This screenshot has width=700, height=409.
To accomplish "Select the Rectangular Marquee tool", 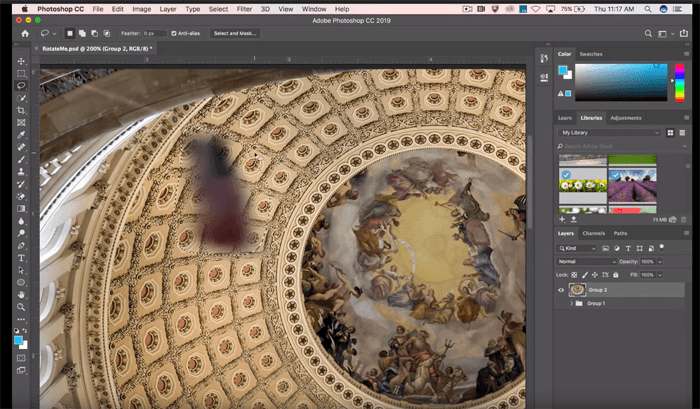I will [x=21, y=73].
